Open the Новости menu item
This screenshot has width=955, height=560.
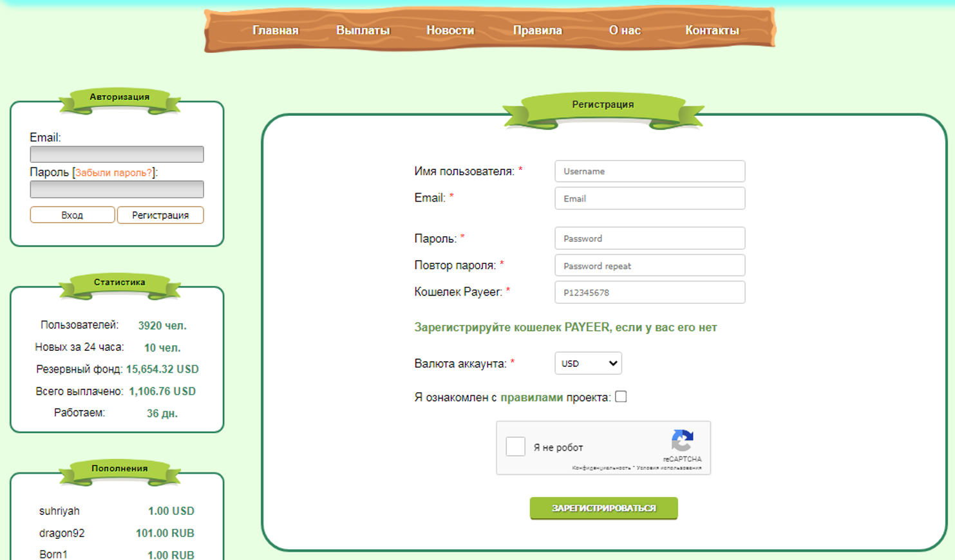click(x=450, y=30)
